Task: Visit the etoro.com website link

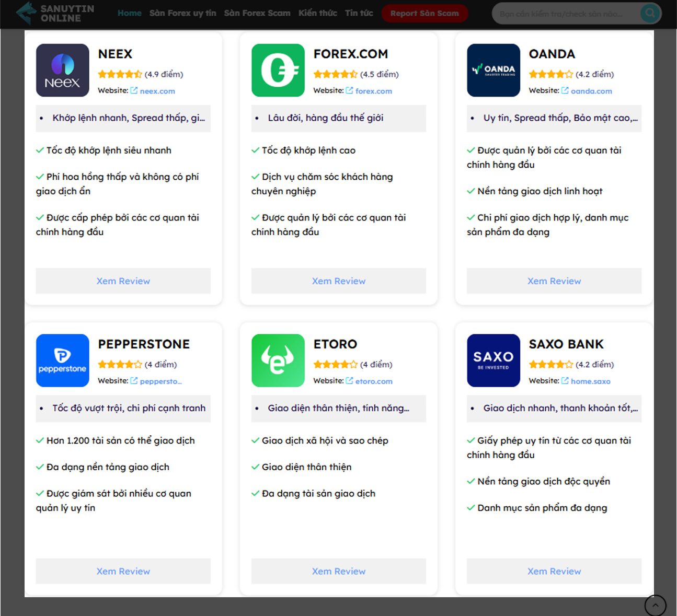Action: (374, 381)
